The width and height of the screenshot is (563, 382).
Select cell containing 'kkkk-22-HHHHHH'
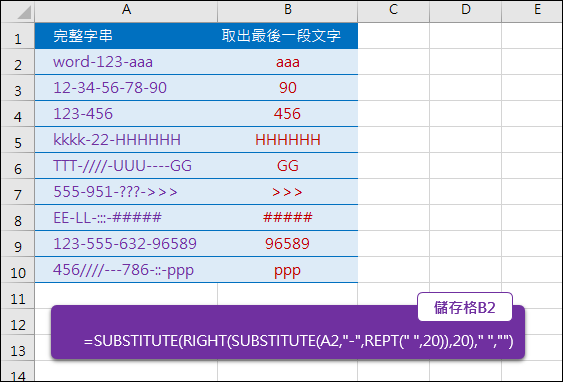tap(126, 140)
